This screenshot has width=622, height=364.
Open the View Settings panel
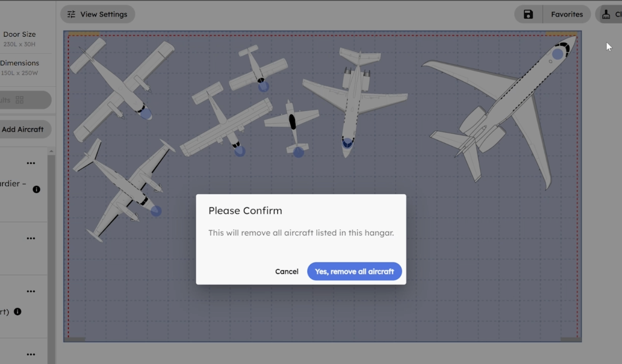coord(97,14)
